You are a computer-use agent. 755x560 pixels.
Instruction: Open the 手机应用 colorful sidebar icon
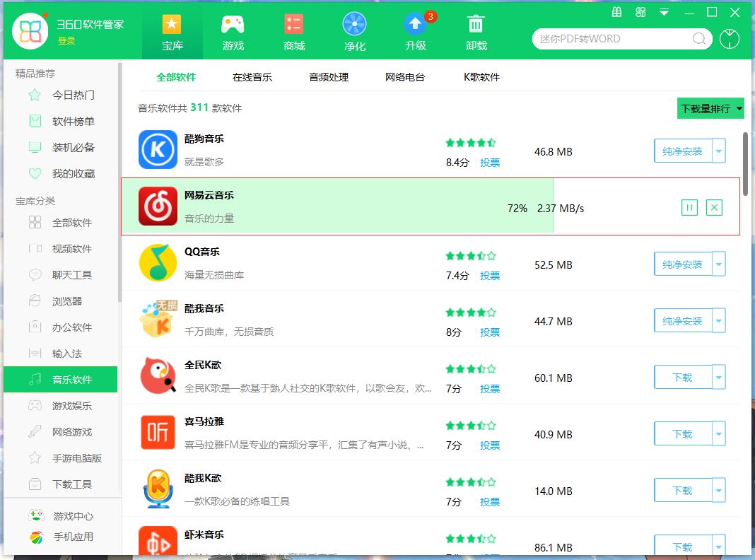point(39,537)
